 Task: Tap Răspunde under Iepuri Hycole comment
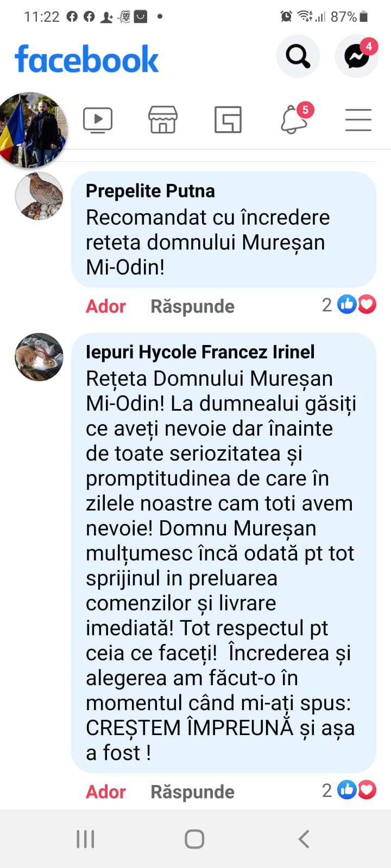pyautogui.click(x=192, y=792)
